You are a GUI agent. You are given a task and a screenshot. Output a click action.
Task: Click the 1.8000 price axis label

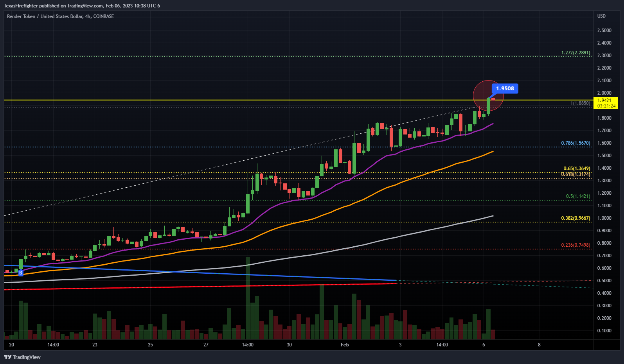[x=604, y=118]
